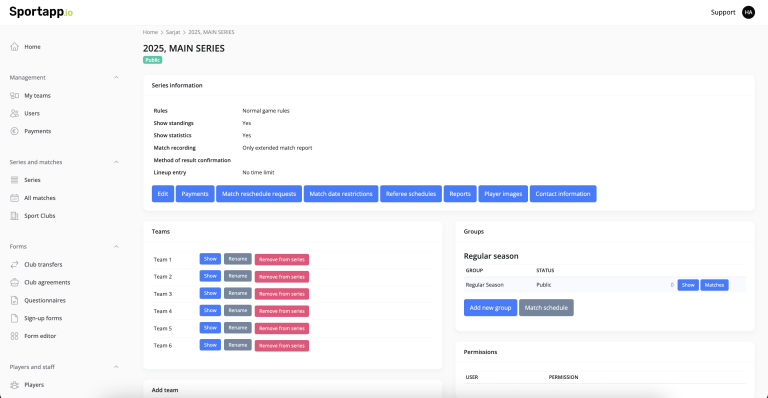
Task: Click the Public status badge
Action: pyautogui.click(x=152, y=60)
